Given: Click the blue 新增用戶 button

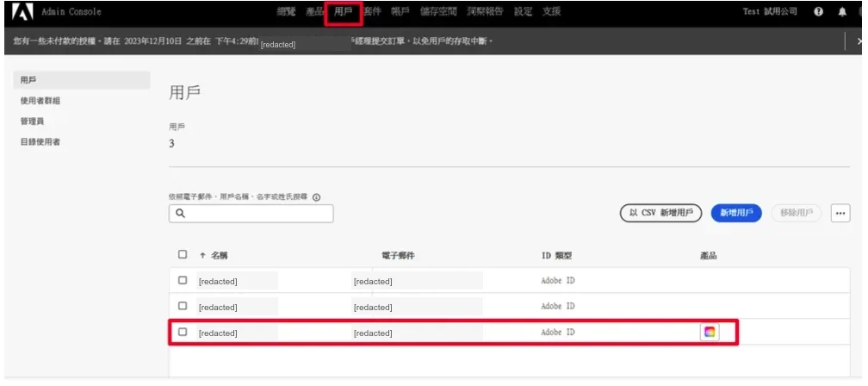Looking at the screenshot, I should click(736, 213).
